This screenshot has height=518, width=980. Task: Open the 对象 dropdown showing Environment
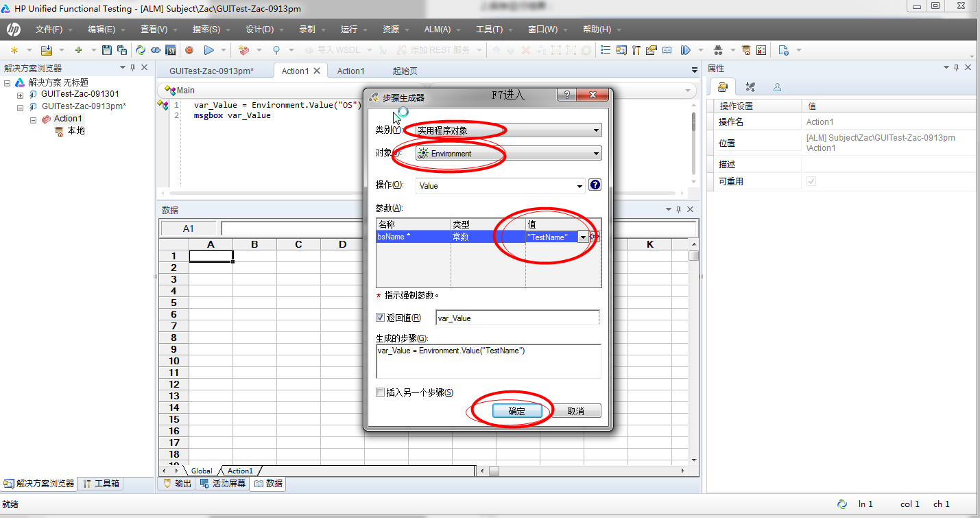click(x=508, y=154)
